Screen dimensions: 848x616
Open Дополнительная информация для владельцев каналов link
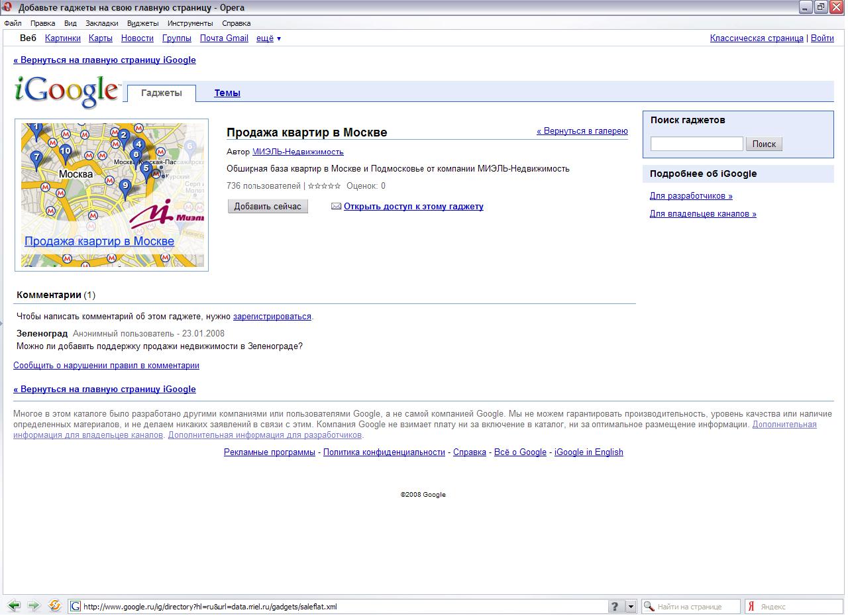[784, 425]
